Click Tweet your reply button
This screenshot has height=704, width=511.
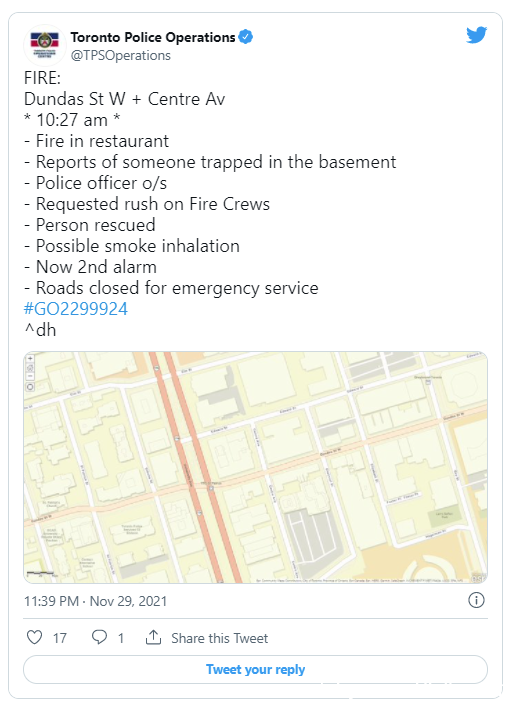[256, 669]
